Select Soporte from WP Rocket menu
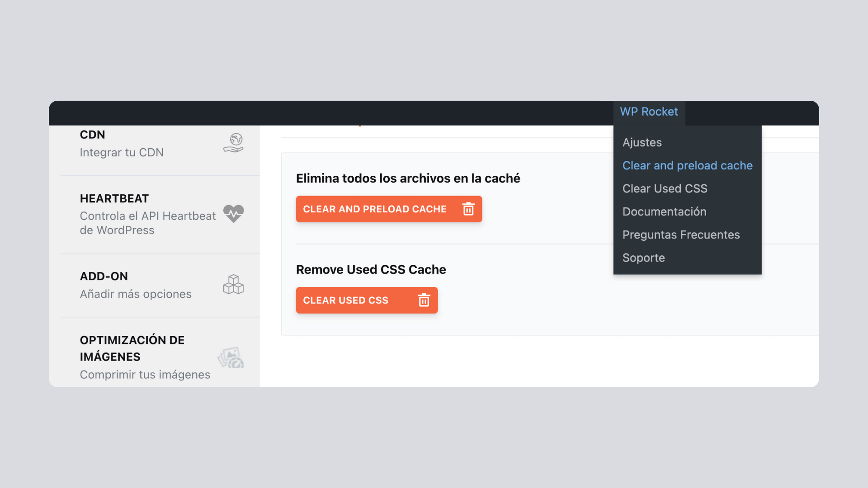The image size is (868, 488). (x=643, y=258)
